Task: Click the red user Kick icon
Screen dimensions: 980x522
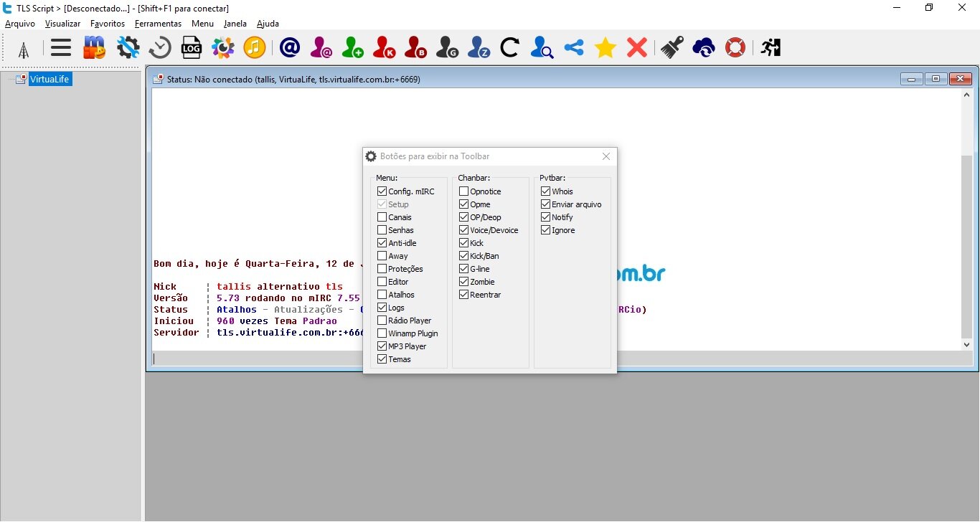Action: 385,48
